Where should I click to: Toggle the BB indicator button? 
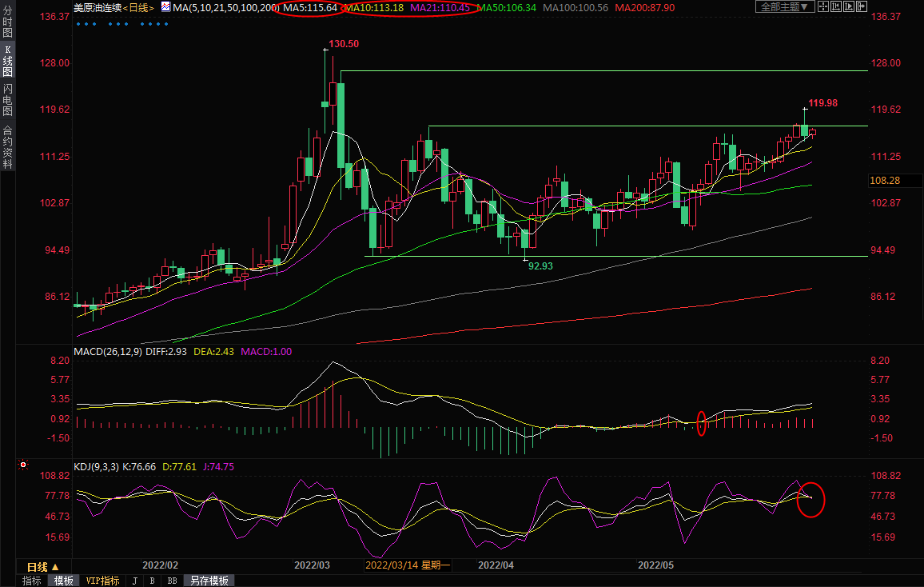172,581
